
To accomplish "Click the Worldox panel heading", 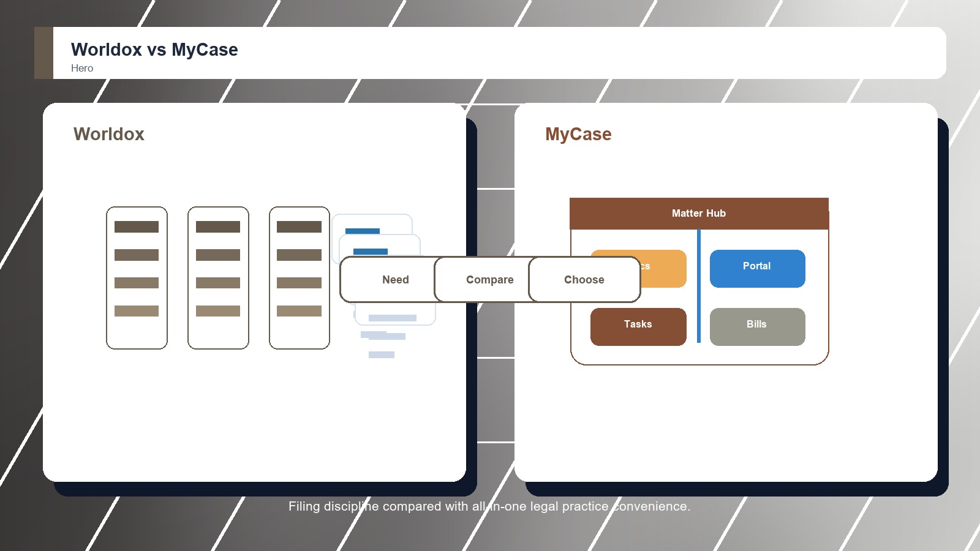I will point(109,134).
